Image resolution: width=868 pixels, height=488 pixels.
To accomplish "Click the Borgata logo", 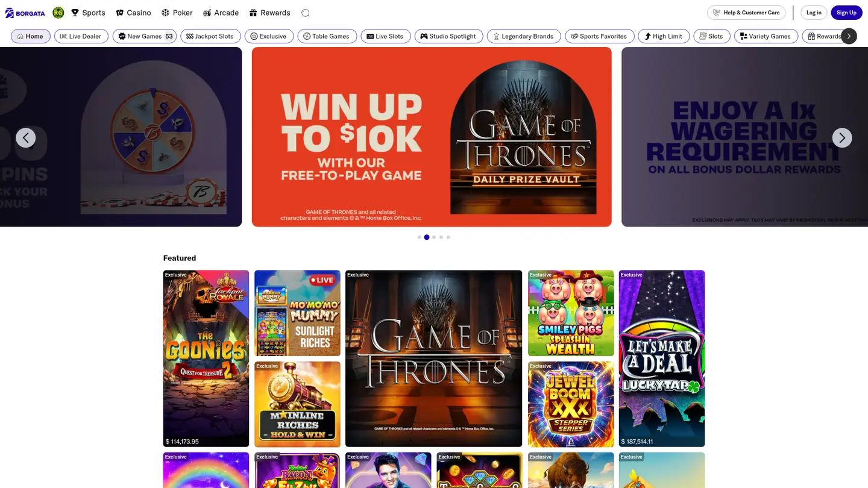I will [25, 13].
